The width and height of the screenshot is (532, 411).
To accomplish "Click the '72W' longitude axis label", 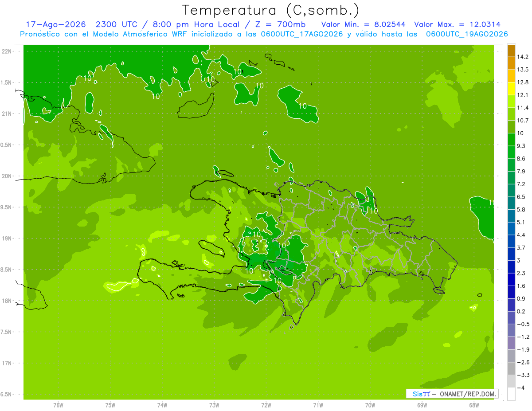I will [x=266, y=405].
